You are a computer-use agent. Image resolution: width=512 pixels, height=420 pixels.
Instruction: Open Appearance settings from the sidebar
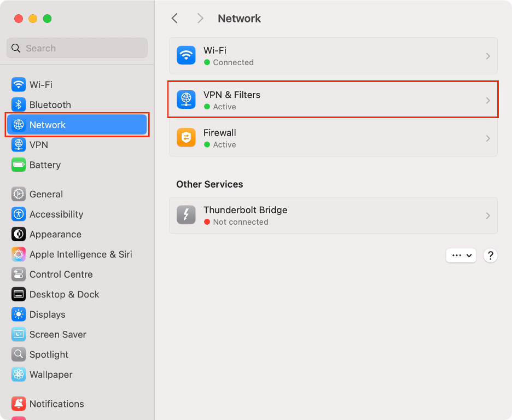(x=18, y=234)
